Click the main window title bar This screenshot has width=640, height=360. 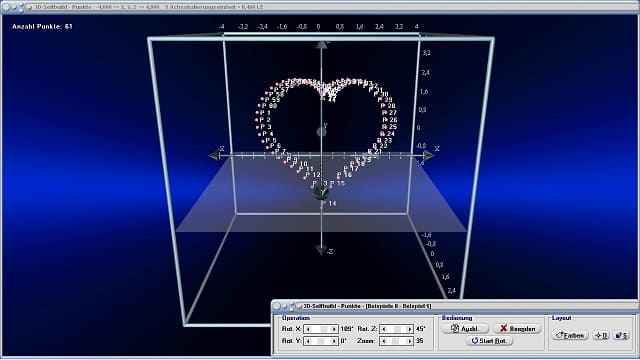[320, 7]
